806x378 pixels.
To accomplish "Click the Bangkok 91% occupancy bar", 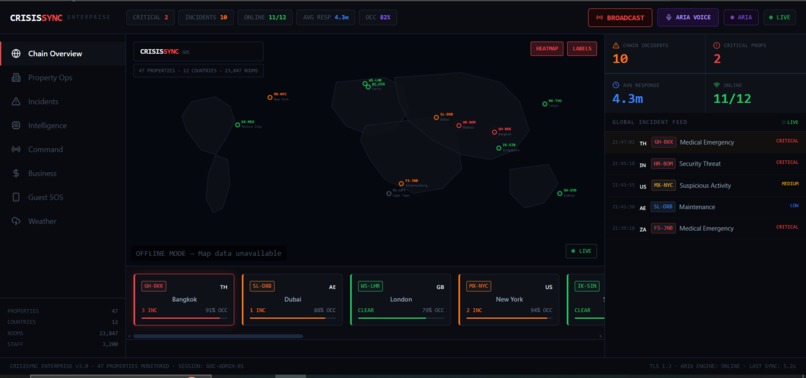I will coord(184,318).
